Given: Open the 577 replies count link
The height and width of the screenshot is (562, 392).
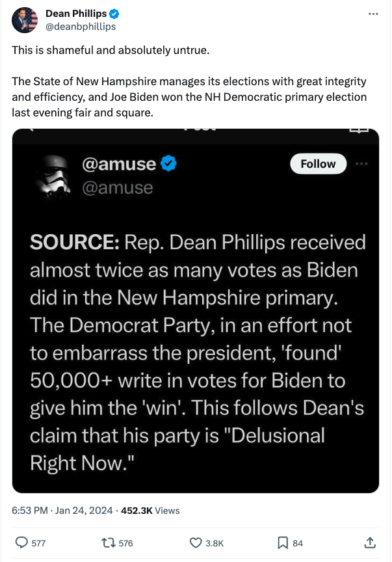Looking at the screenshot, I should (x=31, y=542).
